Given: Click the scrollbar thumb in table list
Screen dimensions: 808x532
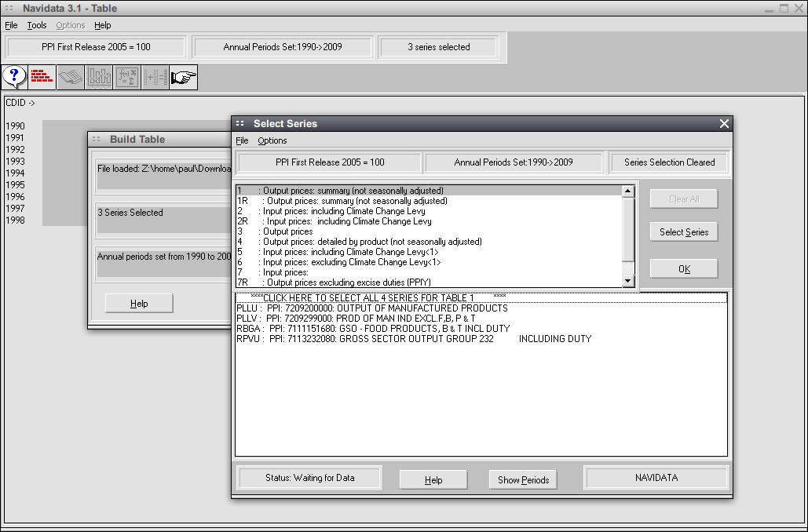Looking at the screenshot, I should tap(628, 229).
